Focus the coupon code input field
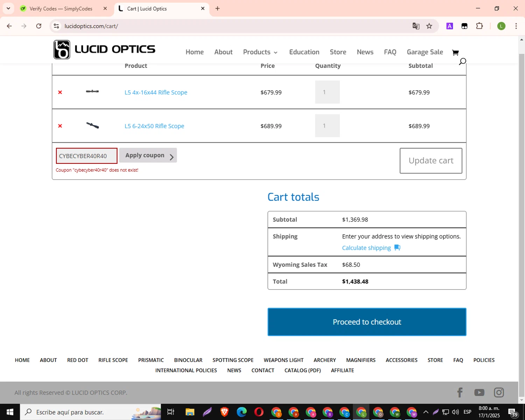Image resolution: width=525 pixels, height=420 pixels. [86, 156]
